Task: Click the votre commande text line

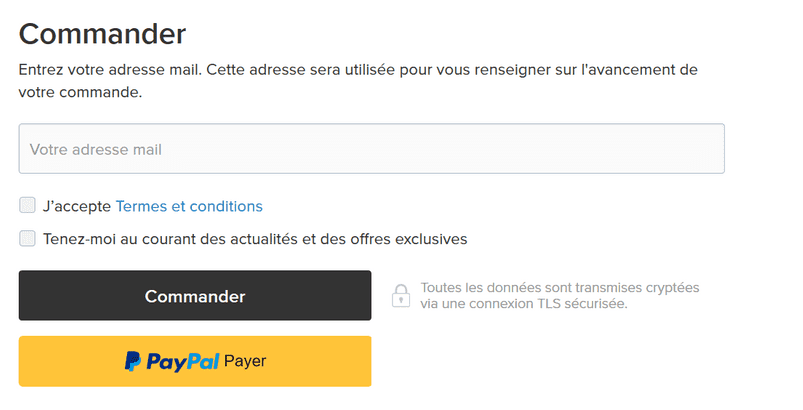Action: (x=80, y=92)
